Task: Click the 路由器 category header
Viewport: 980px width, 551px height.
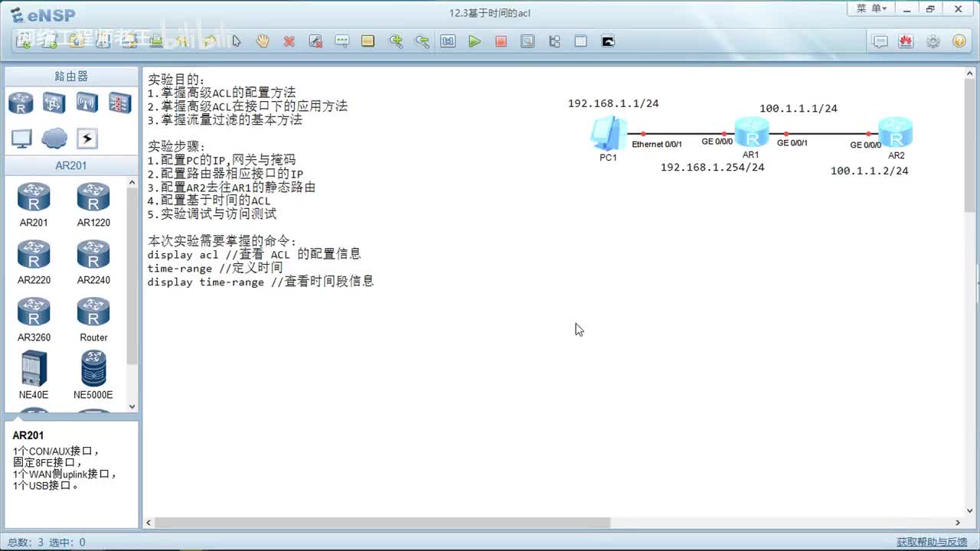Action: coord(71,77)
